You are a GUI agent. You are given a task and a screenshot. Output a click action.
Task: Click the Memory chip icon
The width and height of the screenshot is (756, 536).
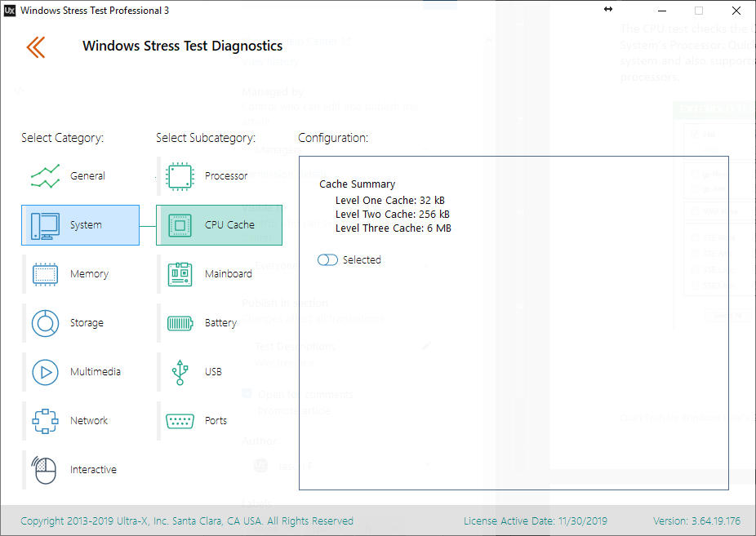pyautogui.click(x=46, y=274)
